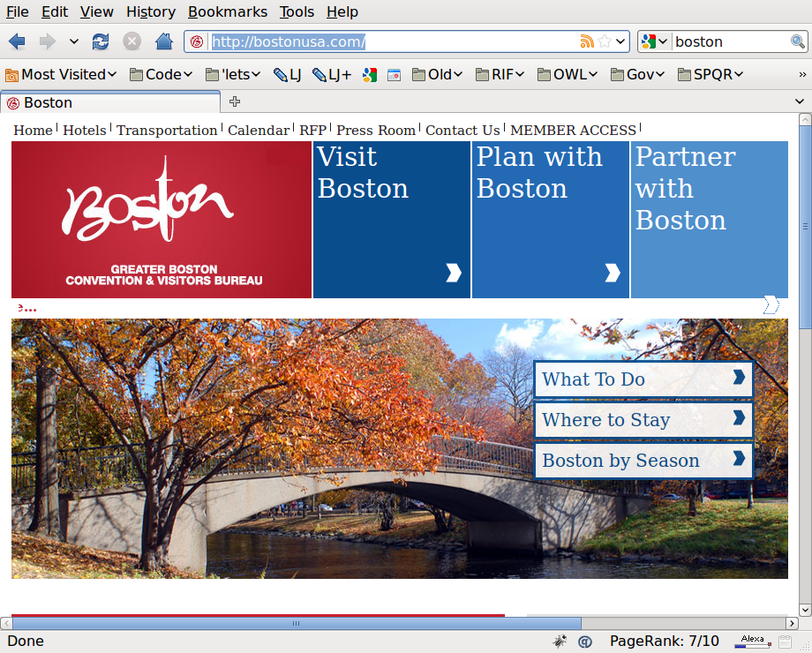Expand the Most Visited bookmarks folder
The height and width of the screenshot is (653, 812).
pos(62,74)
